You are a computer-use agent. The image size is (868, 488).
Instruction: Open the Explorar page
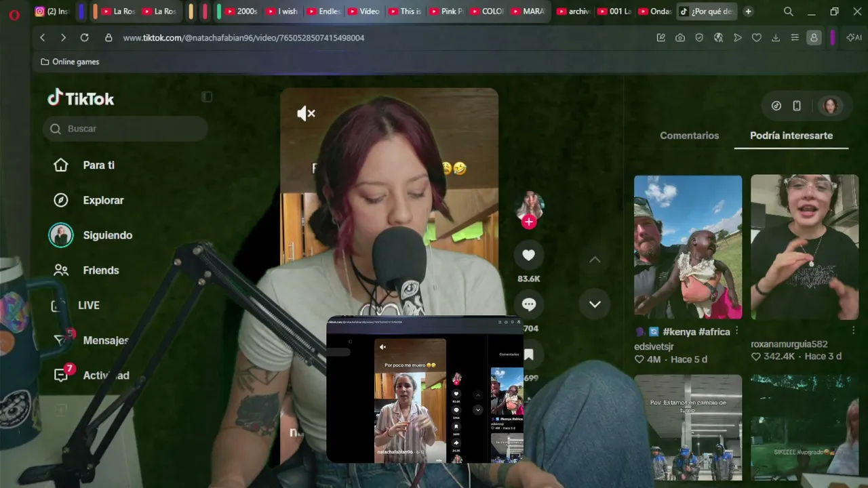[x=103, y=201]
